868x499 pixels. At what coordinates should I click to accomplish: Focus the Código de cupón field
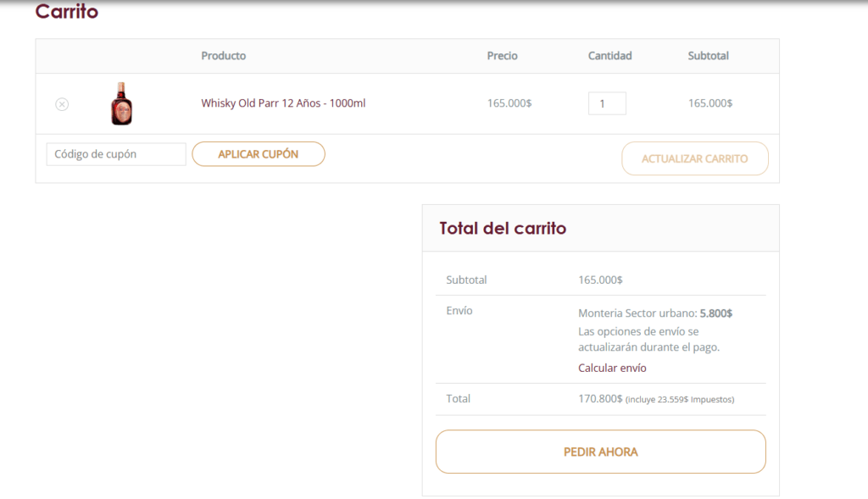[x=116, y=154]
